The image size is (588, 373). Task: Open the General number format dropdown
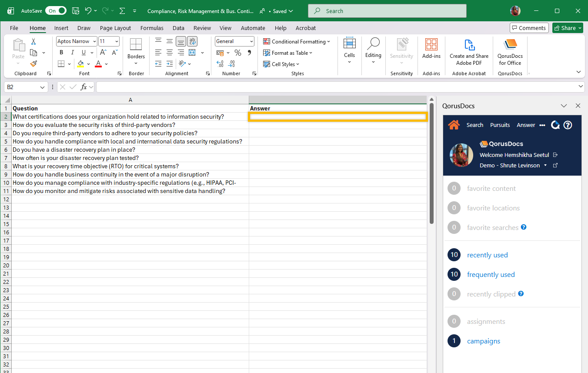[x=251, y=41]
